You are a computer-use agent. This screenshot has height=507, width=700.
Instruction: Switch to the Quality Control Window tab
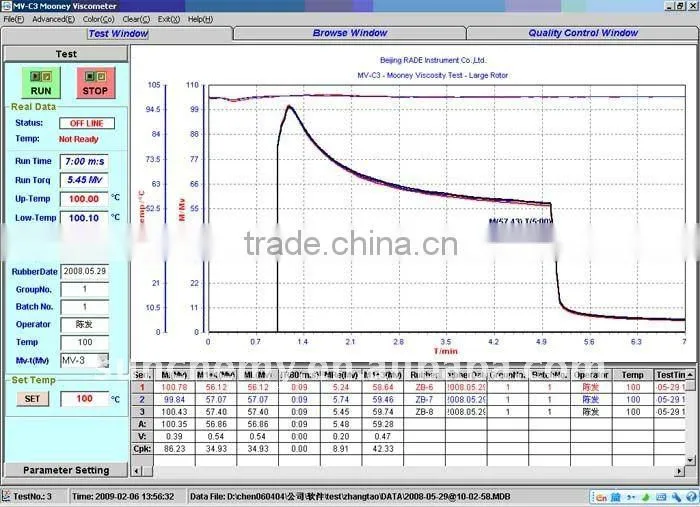[x=583, y=33]
